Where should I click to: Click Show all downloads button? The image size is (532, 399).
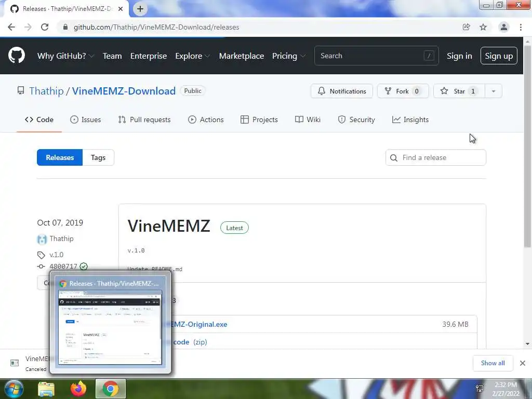493,363
